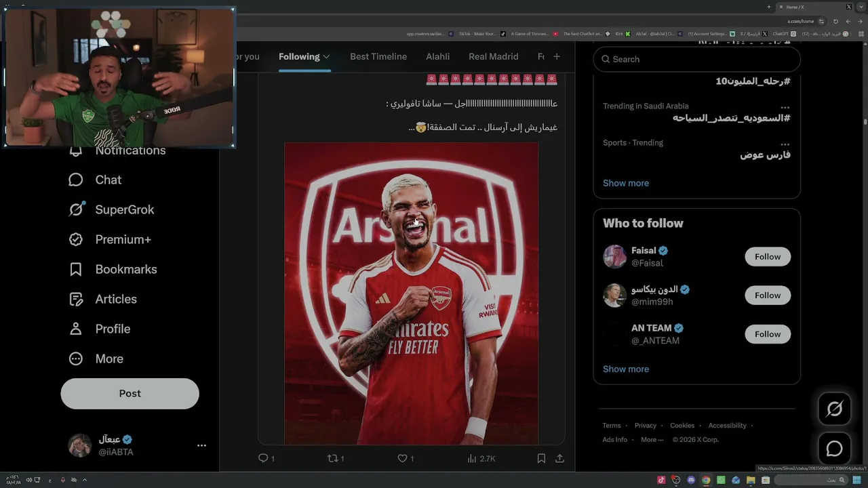Viewport: 868px width, 488px height.
Task: Open Bookmarks from the sidebar
Action: (x=113, y=269)
